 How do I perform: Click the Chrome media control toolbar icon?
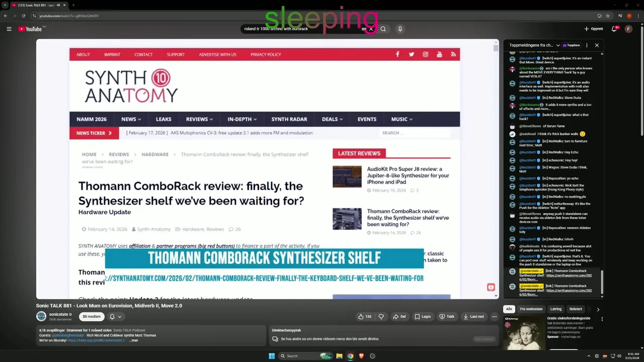point(620,16)
